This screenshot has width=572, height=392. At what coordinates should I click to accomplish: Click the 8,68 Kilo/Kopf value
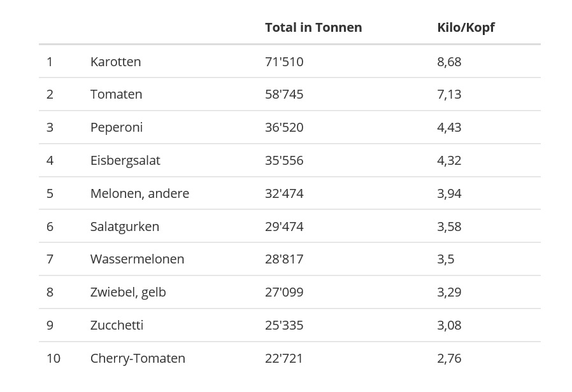pos(449,62)
